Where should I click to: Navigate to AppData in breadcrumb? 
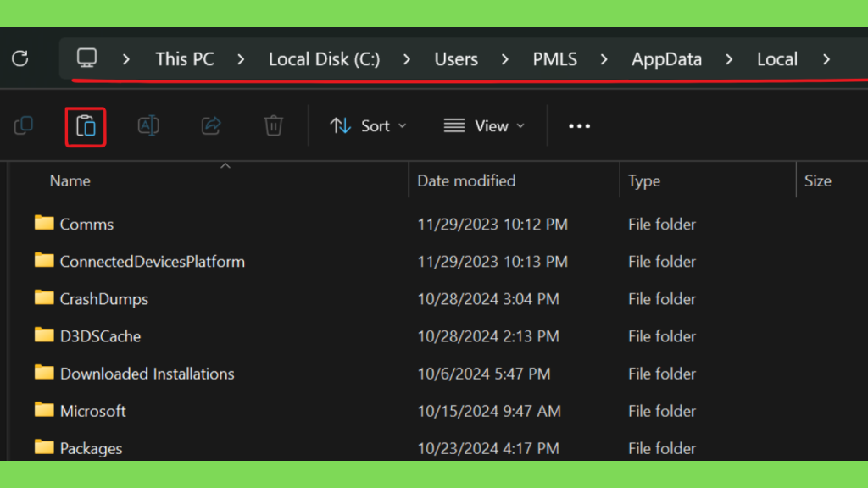point(666,59)
